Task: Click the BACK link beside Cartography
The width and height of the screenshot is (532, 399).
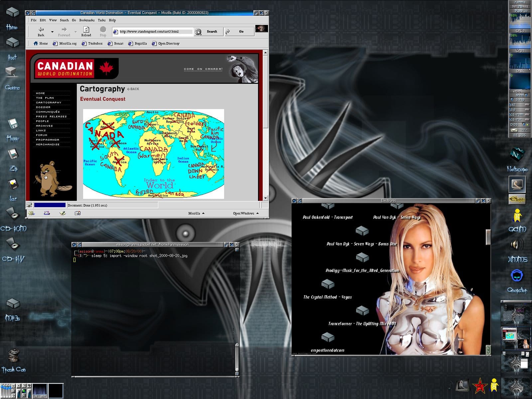Action: click(133, 89)
